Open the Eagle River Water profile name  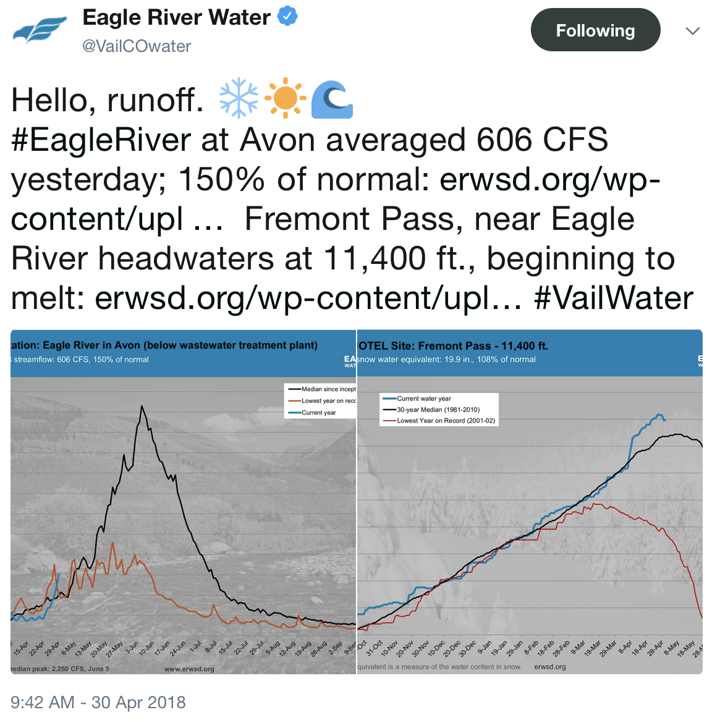176,17
